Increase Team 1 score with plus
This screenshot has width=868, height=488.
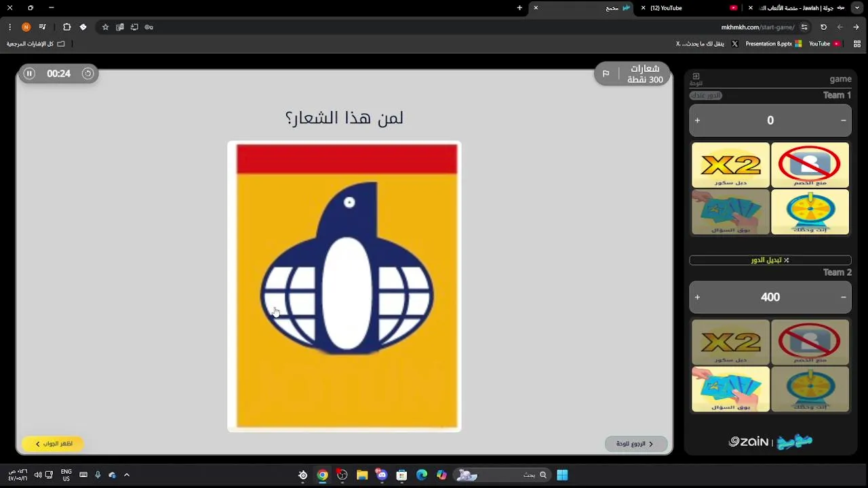pos(697,120)
